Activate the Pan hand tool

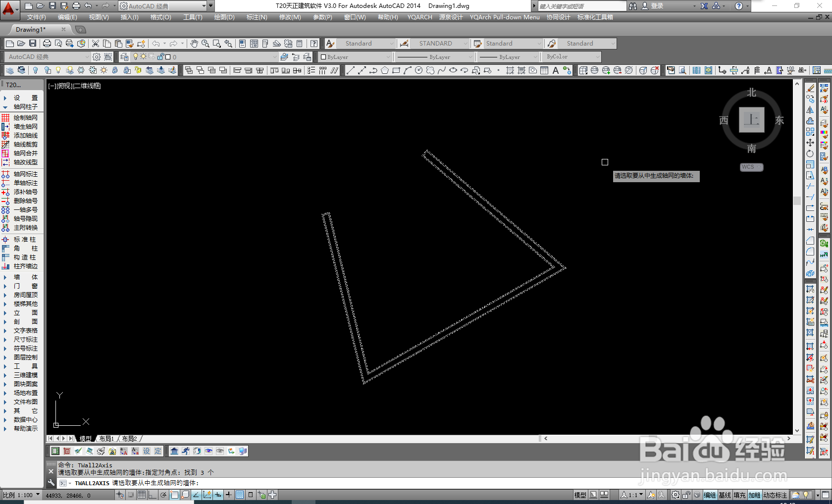[x=194, y=44]
